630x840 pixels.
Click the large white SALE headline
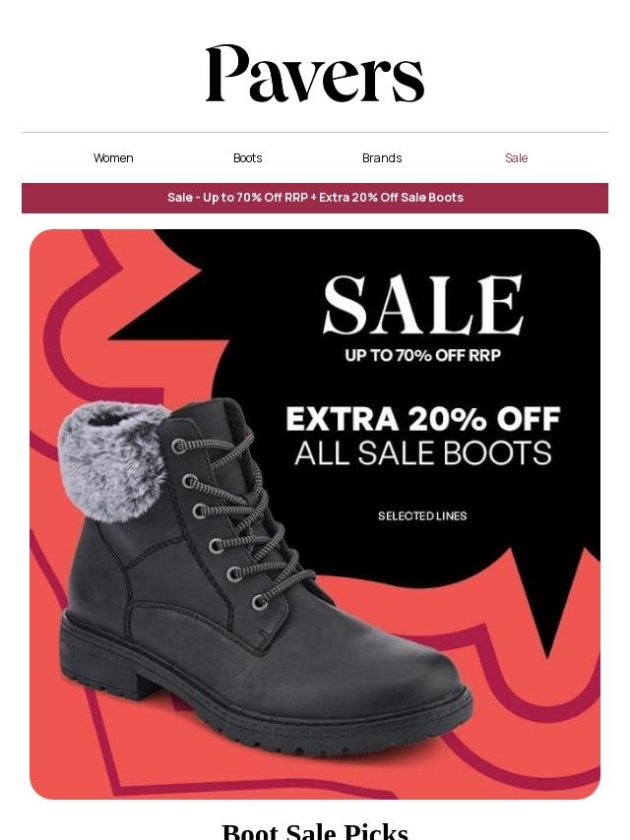tap(423, 305)
